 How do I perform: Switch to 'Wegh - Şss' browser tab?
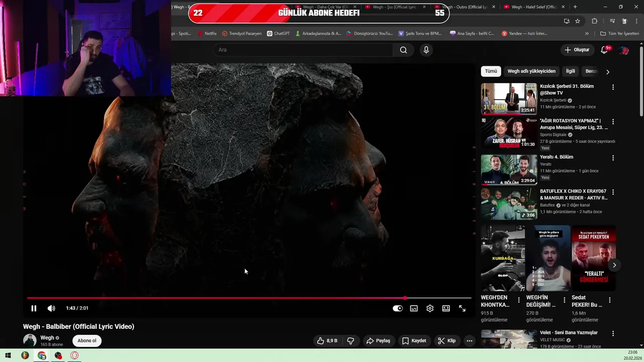(x=395, y=7)
